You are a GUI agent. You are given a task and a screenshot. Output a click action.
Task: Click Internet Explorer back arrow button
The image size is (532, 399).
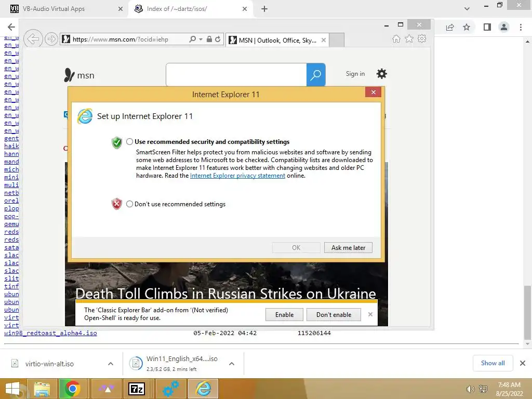[33, 39]
